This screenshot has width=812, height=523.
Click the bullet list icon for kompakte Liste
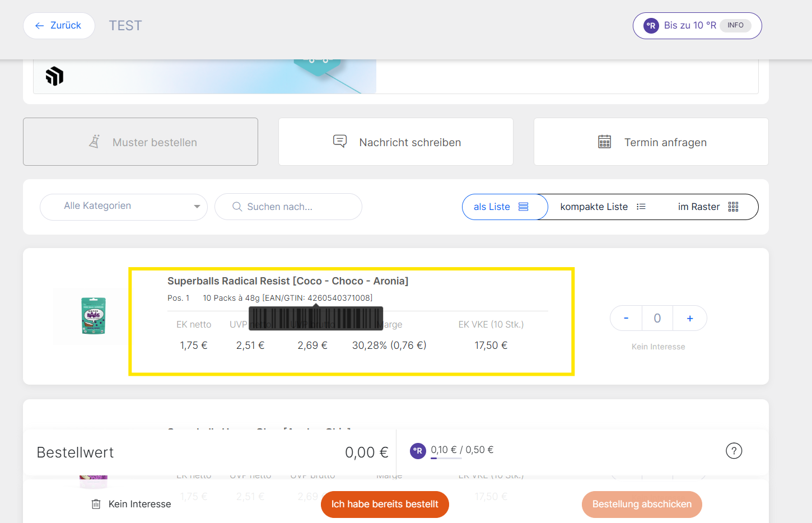(x=641, y=207)
